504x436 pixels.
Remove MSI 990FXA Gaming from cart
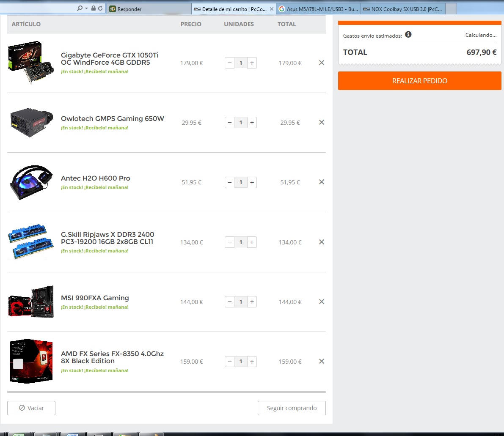[322, 302]
